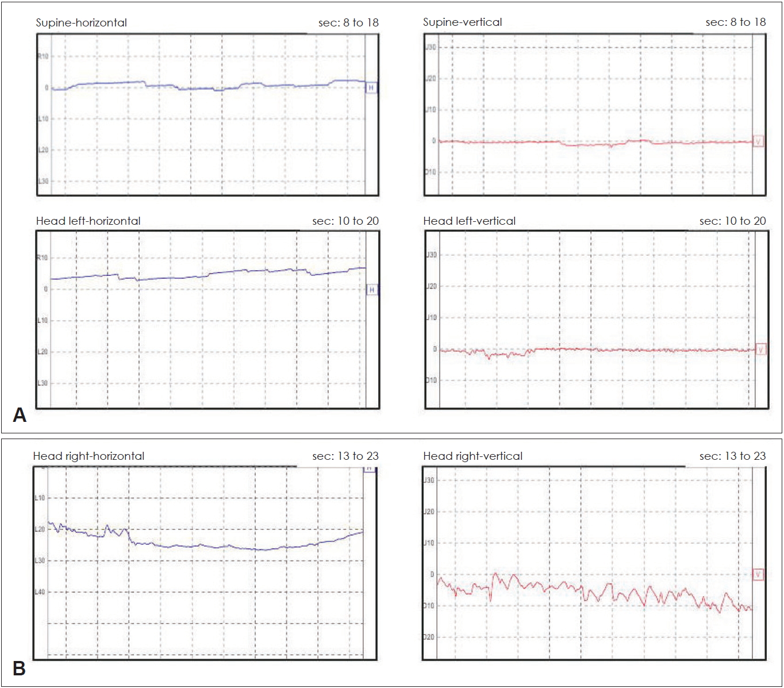Click the panel label A
This screenshot has width=784, height=688.
(20, 415)
